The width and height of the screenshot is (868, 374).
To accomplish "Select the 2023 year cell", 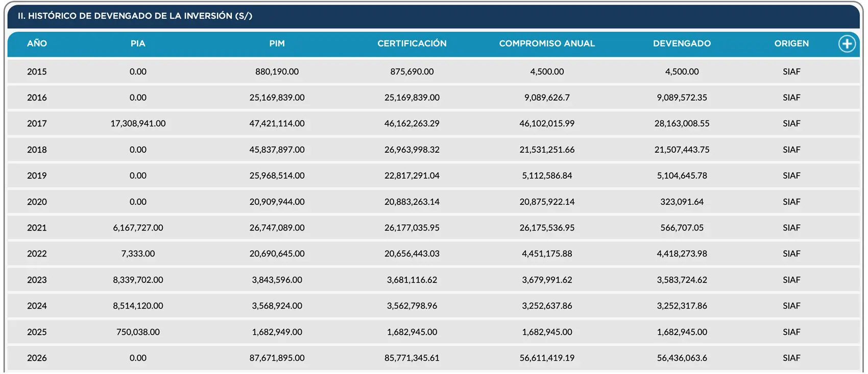I will (37, 280).
